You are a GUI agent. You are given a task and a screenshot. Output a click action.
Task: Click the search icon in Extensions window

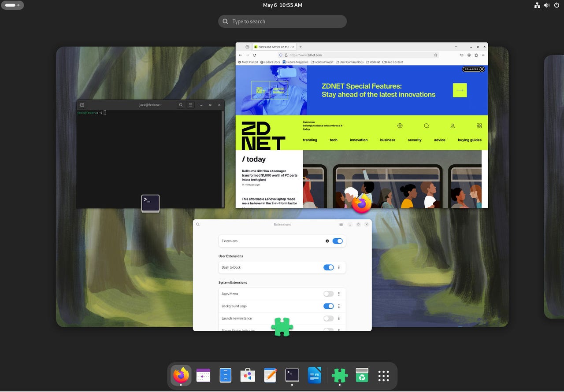point(198,224)
